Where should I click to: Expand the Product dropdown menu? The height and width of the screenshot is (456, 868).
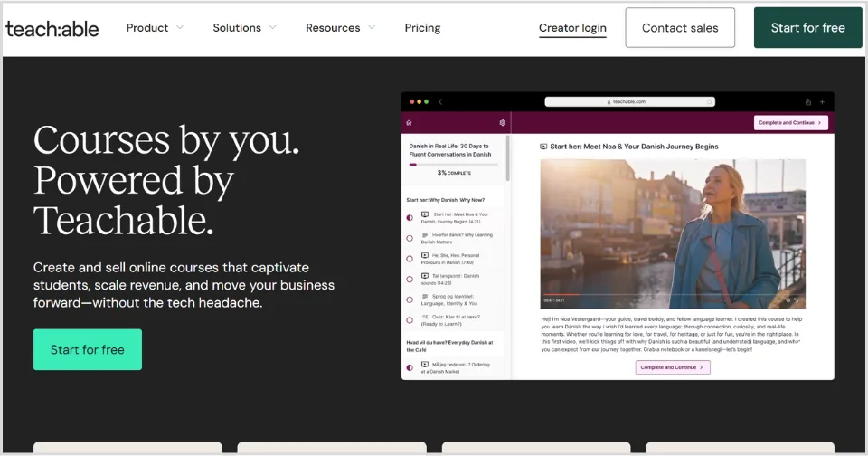[x=155, y=28]
